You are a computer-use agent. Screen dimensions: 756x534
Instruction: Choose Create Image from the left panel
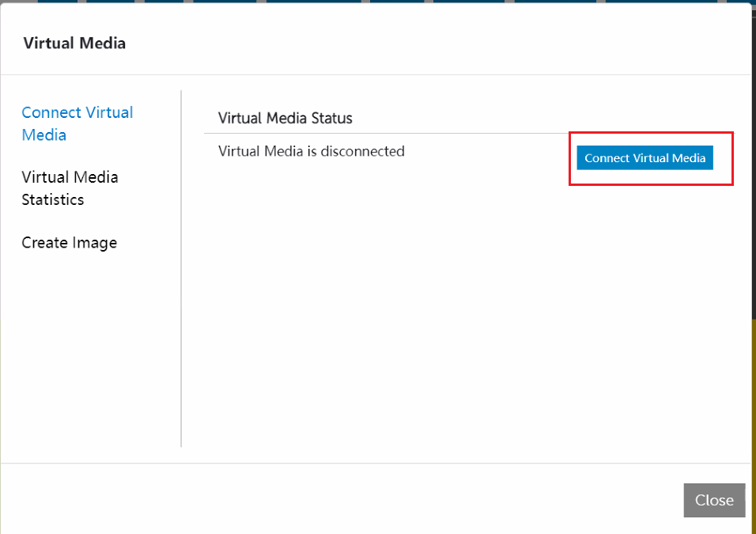pos(69,242)
